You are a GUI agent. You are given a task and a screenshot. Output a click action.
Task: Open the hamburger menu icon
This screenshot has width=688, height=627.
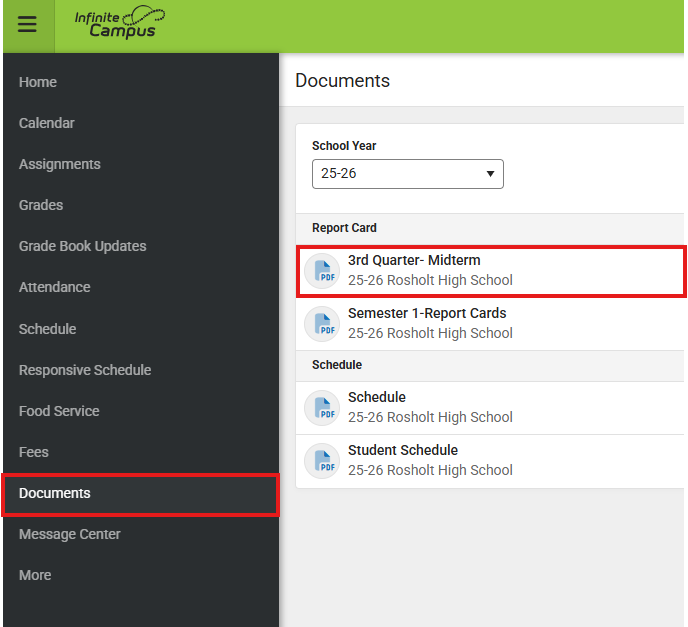(27, 25)
